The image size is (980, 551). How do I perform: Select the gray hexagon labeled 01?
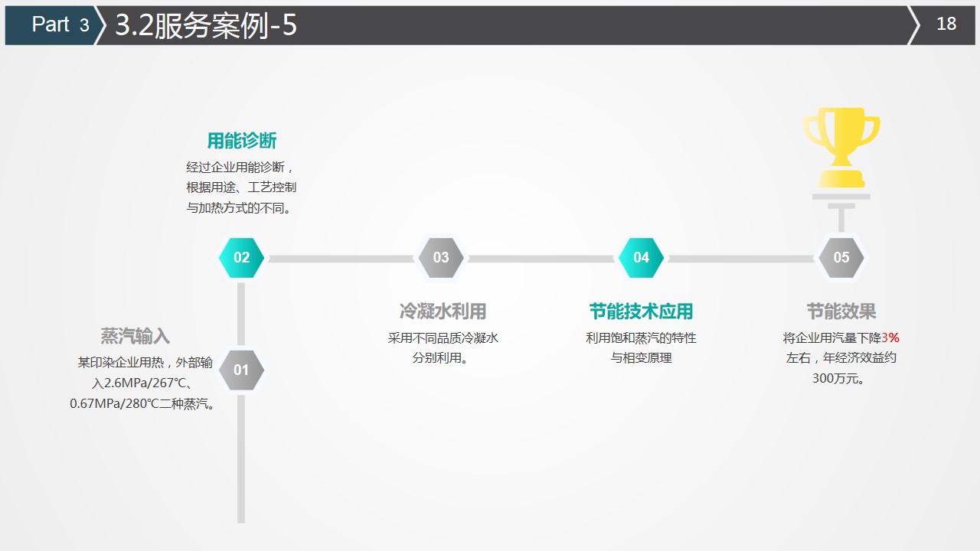click(241, 370)
